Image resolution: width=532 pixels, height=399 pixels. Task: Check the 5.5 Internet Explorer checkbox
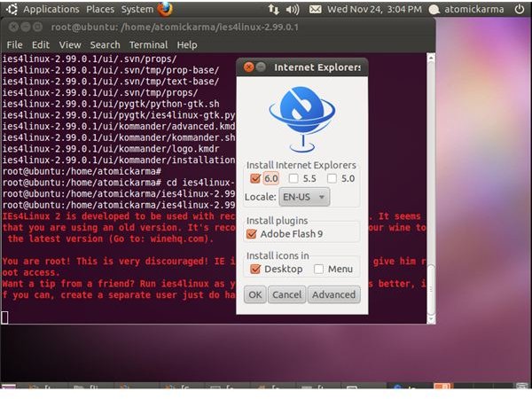[293, 178]
